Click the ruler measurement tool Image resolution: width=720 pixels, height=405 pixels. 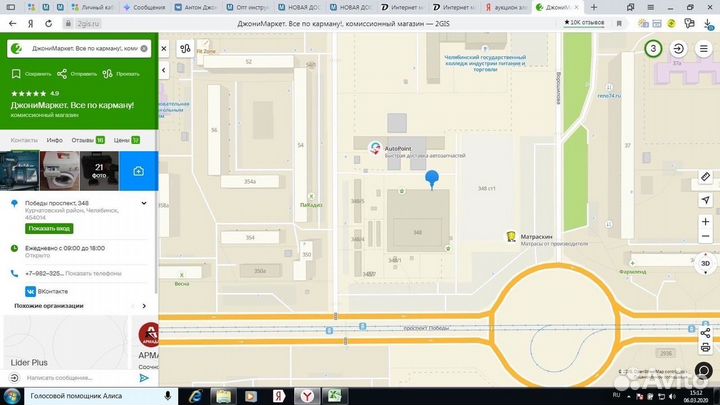click(705, 176)
